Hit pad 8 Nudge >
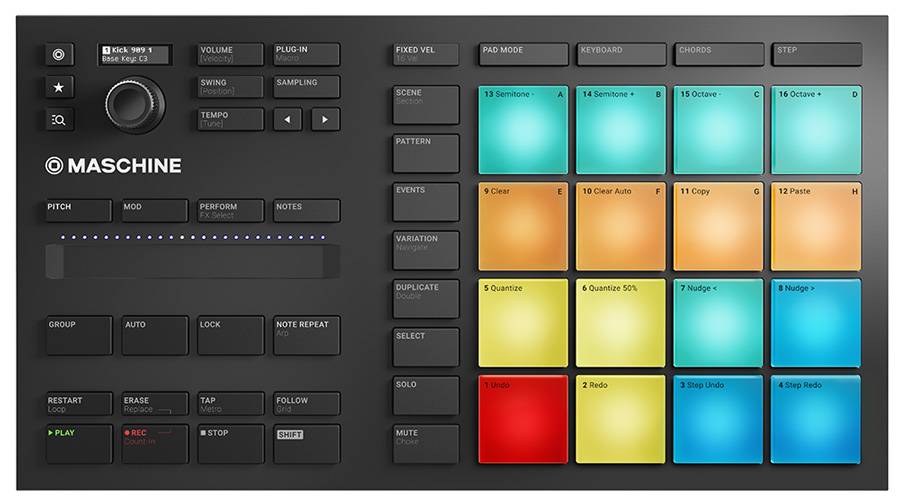900x502 pixels. (816, 323)
